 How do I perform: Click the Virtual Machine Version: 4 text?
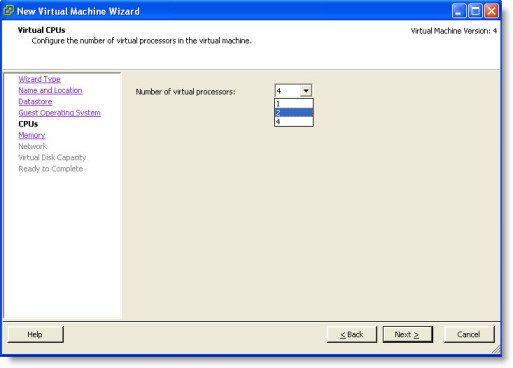click(454, 31)
